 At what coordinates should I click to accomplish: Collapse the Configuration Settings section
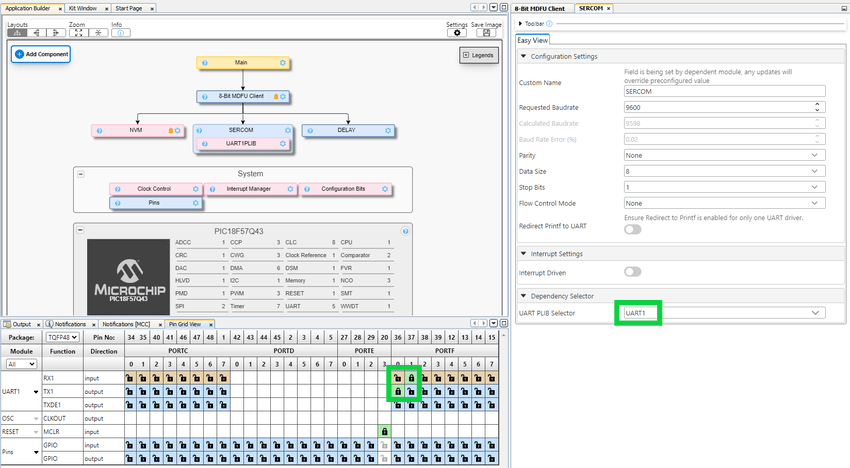coord(524,56)
